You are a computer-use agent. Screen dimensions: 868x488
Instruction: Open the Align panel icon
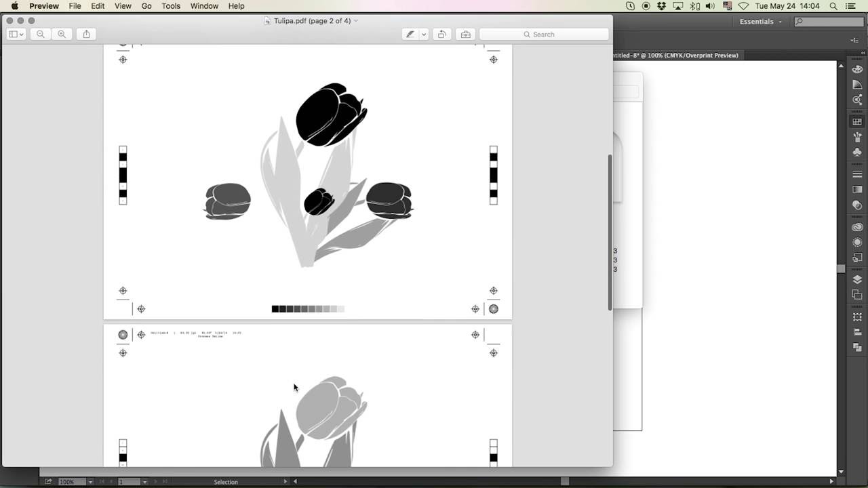tap(857, 332)
